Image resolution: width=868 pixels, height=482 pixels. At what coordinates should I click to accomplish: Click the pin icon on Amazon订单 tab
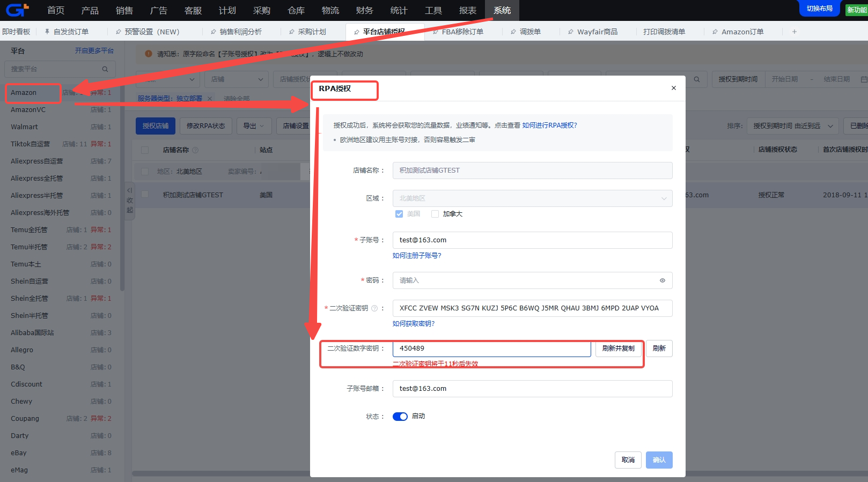coord(715,32)
